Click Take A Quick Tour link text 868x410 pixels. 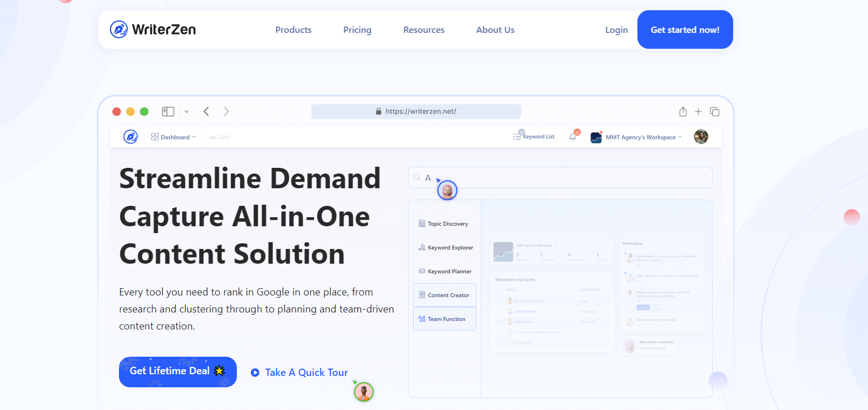tap(307, 373)
